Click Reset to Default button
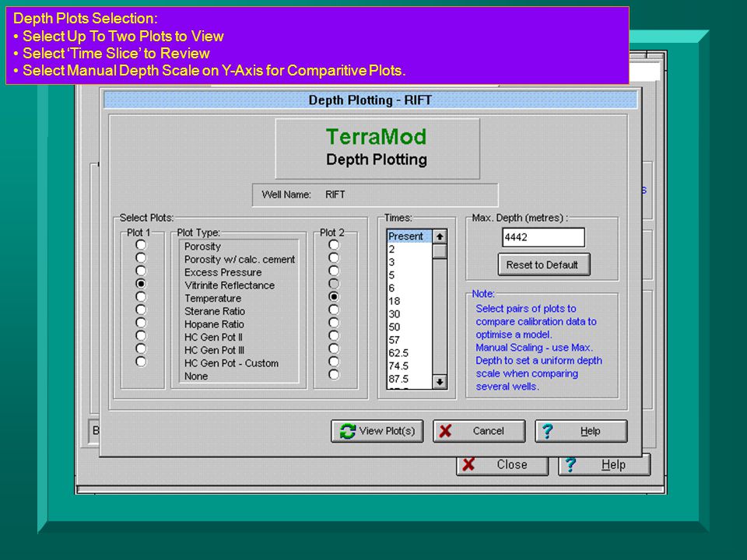747x560 pixels. click(544, 264)
